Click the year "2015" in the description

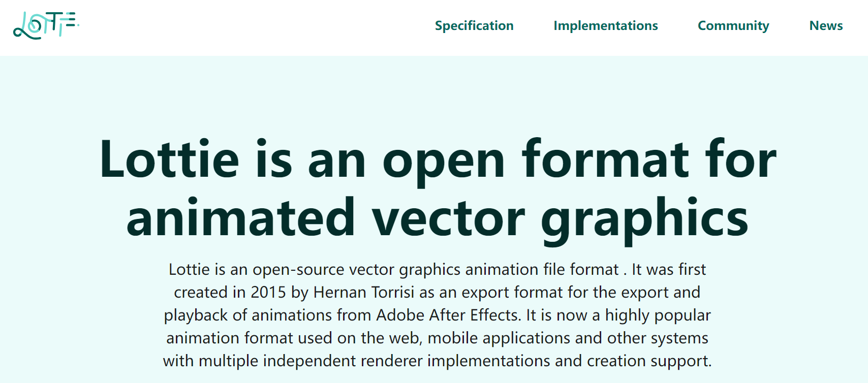click(x=268, y=293)
